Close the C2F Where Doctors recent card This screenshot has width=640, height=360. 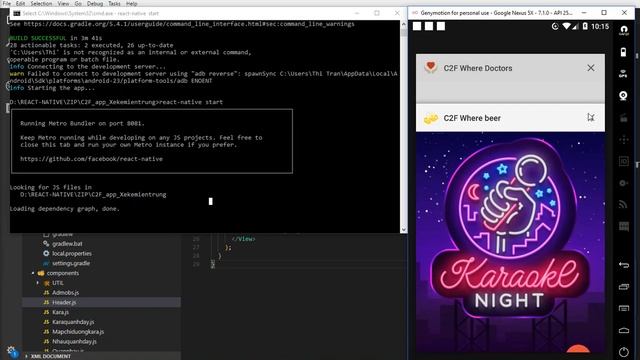pyautogui.click(x=591, y=68)
